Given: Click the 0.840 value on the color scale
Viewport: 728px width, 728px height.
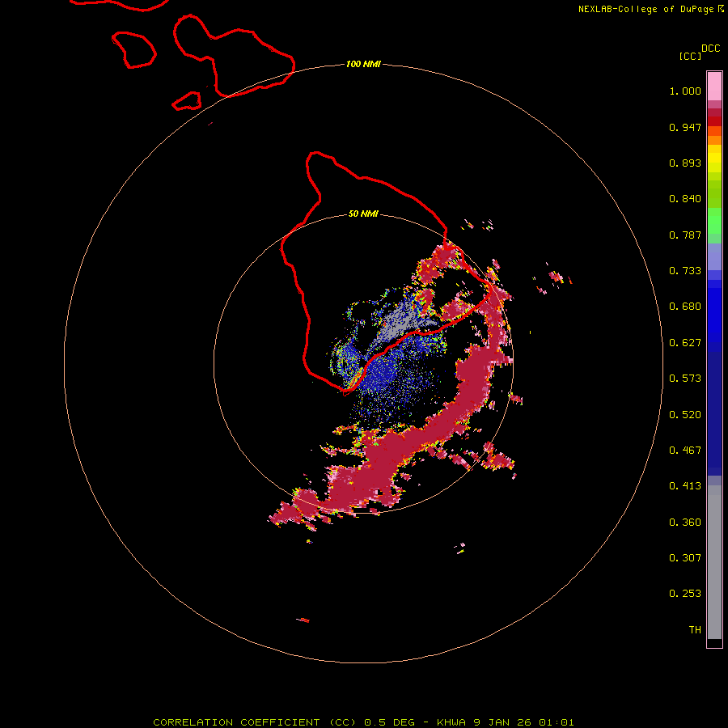Looking at the screenshot, I should [685, 199].
